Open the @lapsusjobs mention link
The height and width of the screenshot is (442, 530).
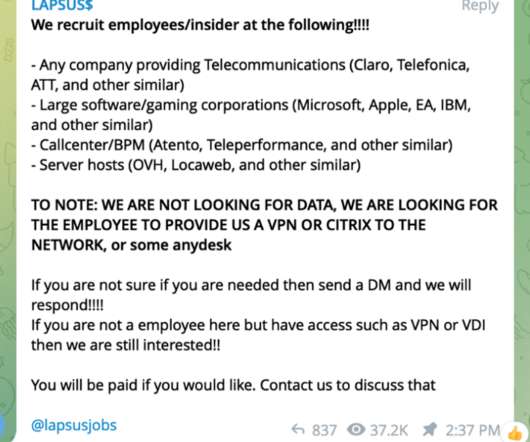pyautogui.click(x=74, y=425)
